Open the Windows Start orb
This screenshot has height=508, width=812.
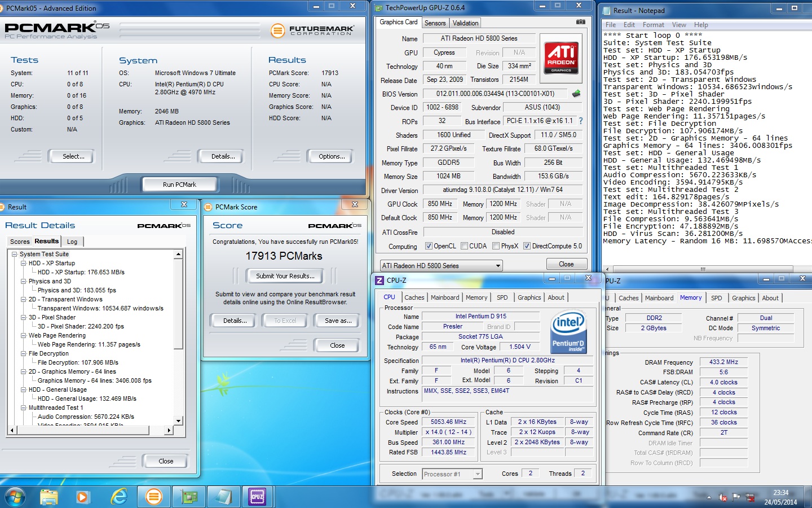click(x=15, y=497)
